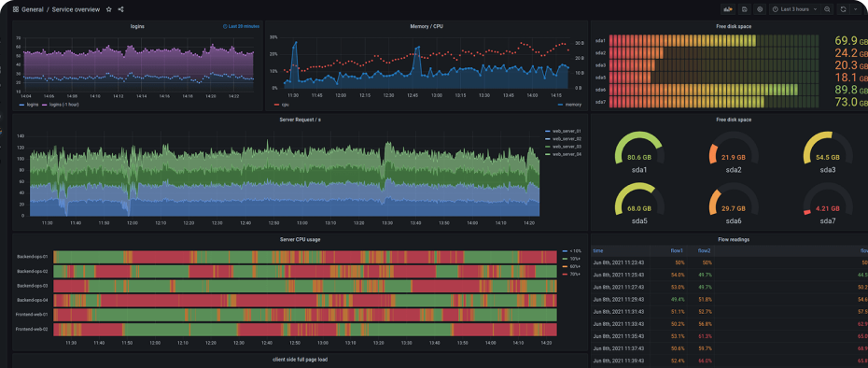This screenshot has height=368, width=868.
Task: Share the Service overview dashboard
Action: point(120,9)
